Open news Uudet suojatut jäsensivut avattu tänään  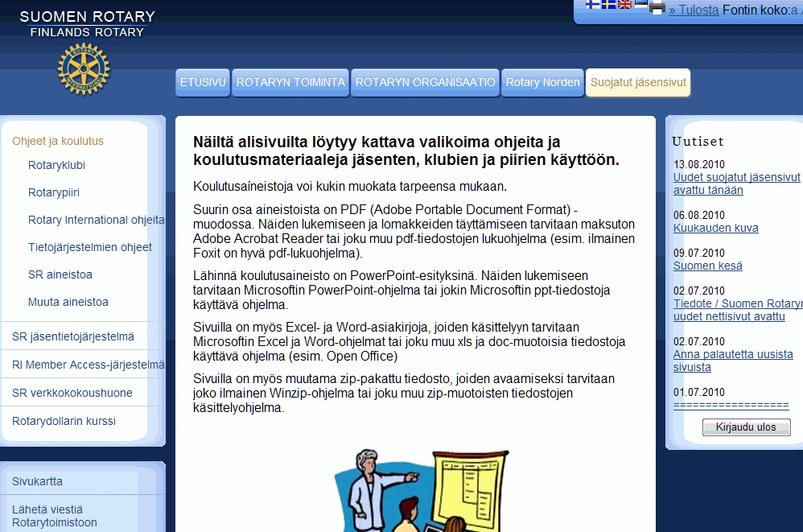736,184
